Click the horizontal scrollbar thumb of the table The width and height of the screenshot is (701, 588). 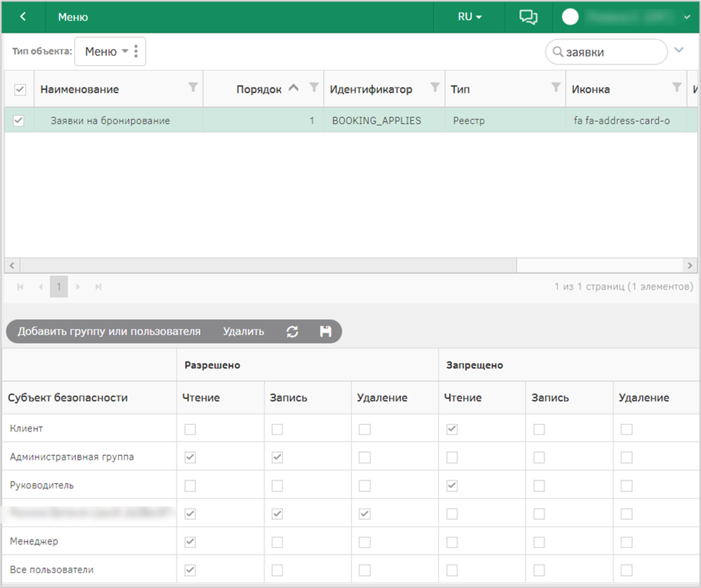pos(268,266)
